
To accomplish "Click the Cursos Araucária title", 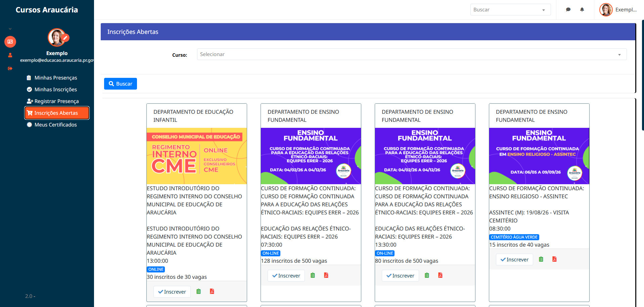I will pos(47,10).
